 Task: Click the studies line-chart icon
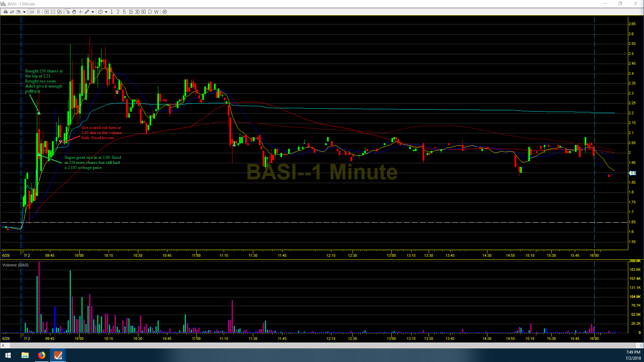click(12, 12)
